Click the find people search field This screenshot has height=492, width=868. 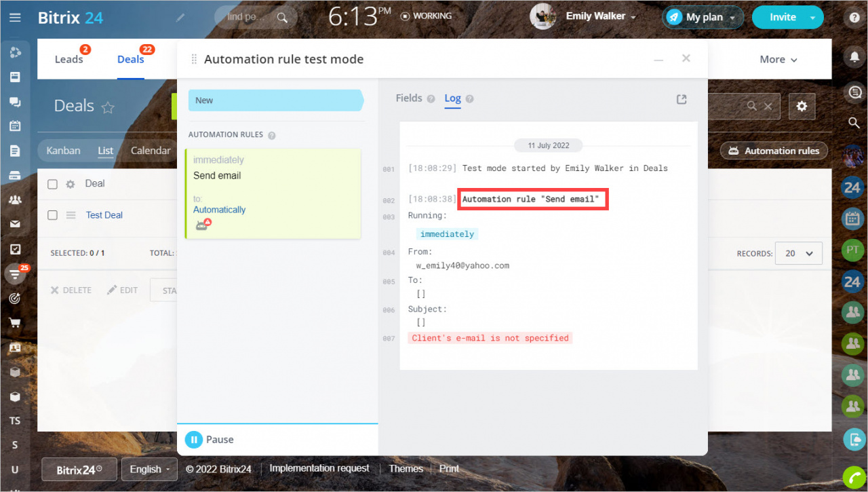256,18
